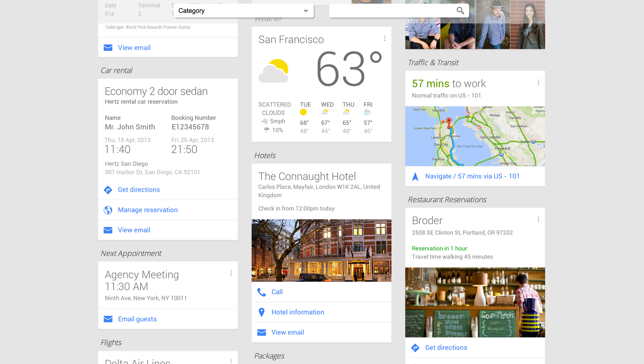Viewport: 644px width, 364px height.
Task: Open the Category dropdown
Action: (243, 11)
